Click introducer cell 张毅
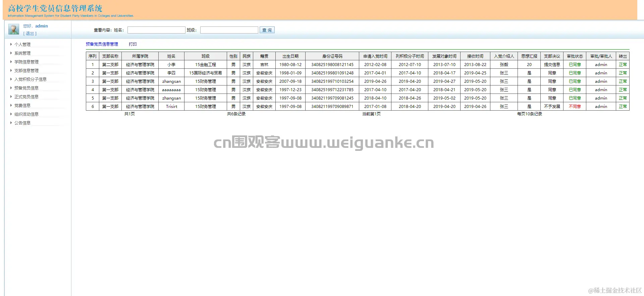The image size is (644, 296). 504,65
